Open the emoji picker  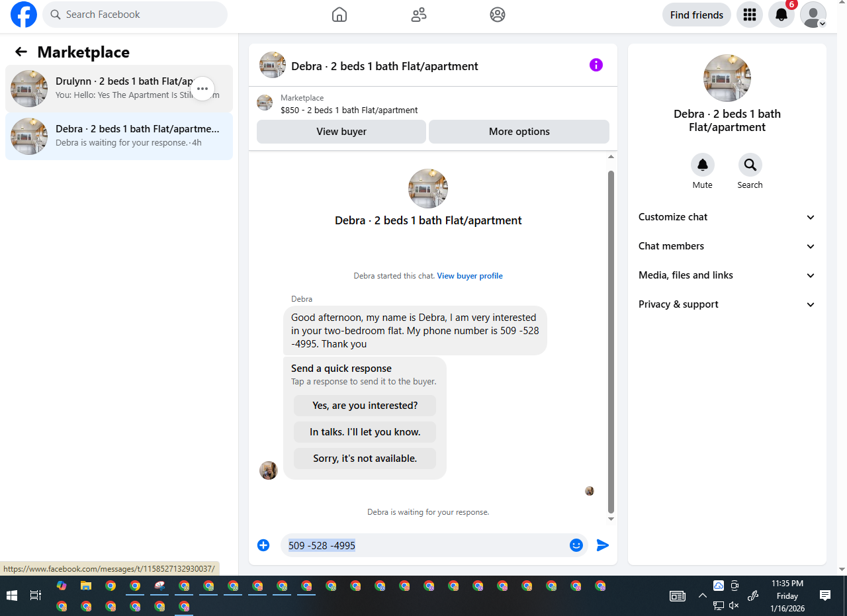[576, 545]
